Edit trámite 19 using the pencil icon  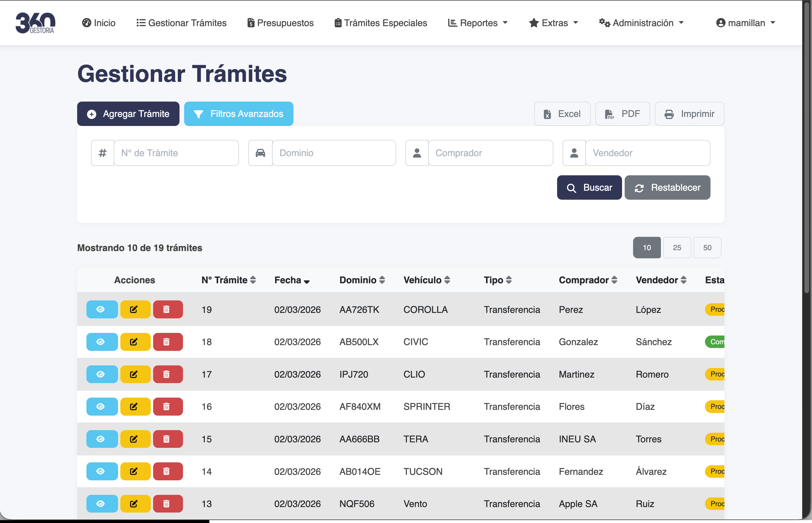[135, 309]
